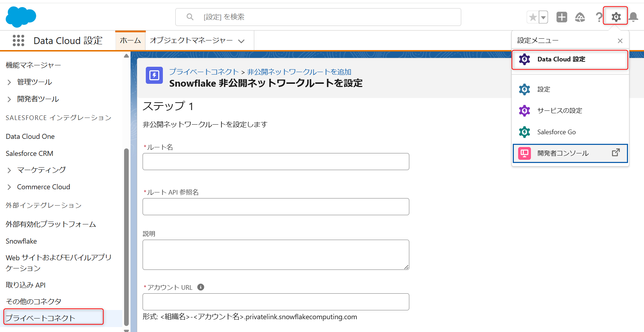Open the App Launcher grid icon

18,40
